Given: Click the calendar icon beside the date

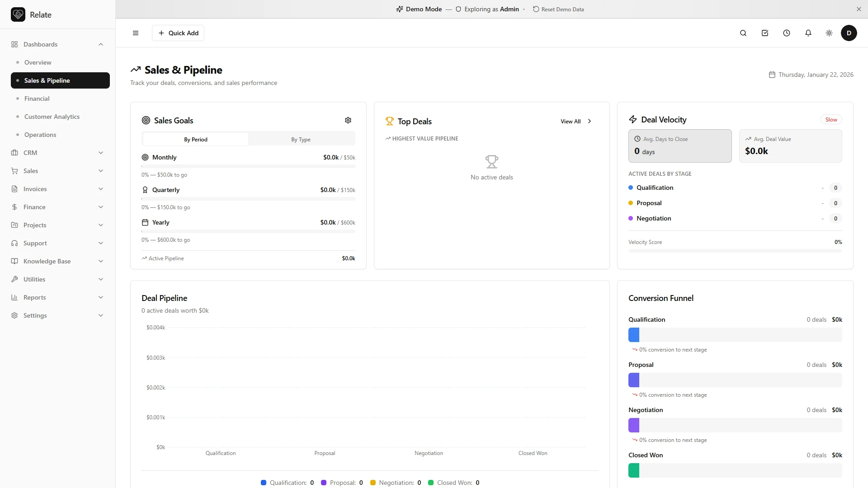Looking at the screenshot, I should pos(772,75).
